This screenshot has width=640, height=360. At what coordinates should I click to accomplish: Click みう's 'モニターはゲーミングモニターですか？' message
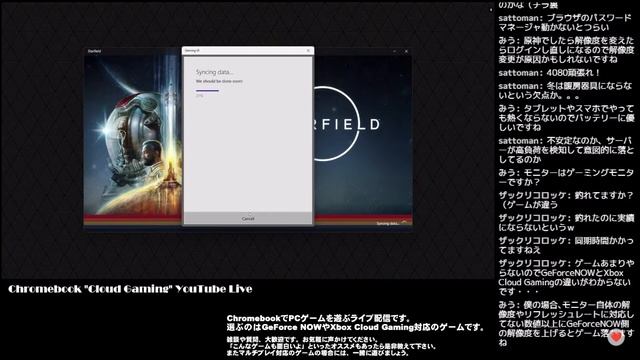point(566,177)
